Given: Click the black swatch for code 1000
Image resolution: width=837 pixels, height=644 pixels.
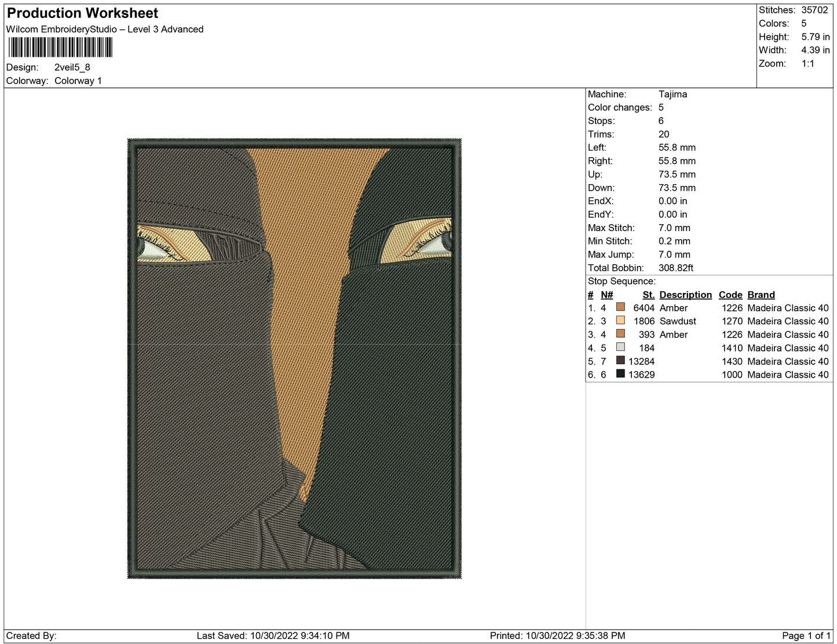Looking at the screenshot, I should coord(620,374).
